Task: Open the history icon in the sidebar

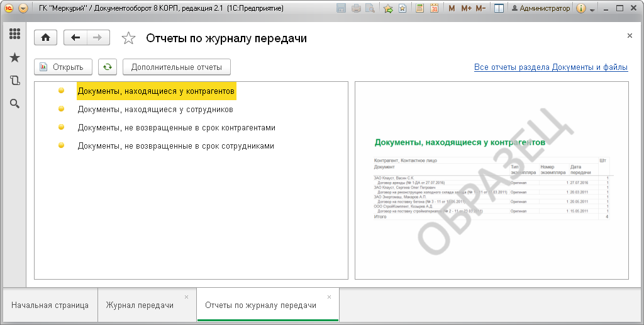Action: [x=15, y=80]
